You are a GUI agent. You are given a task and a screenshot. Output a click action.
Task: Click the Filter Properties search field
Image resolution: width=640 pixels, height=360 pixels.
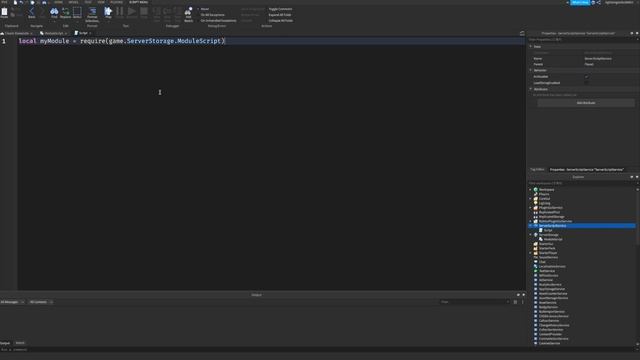coord(582,40)
